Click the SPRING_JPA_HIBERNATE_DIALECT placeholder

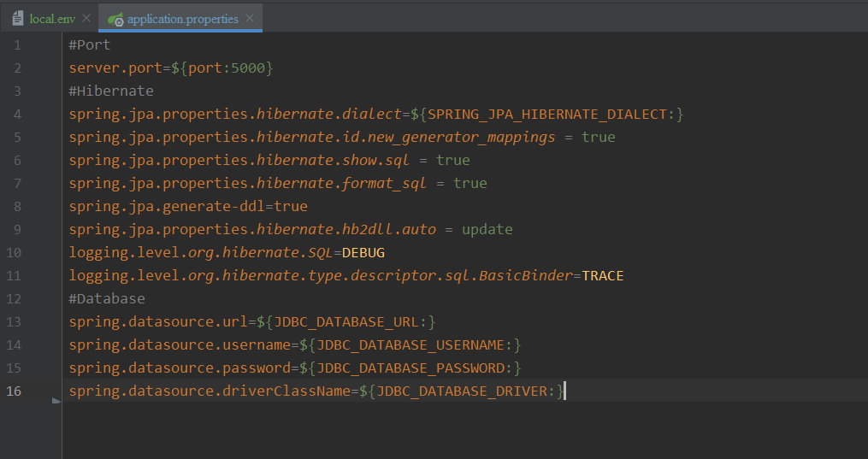546,114
